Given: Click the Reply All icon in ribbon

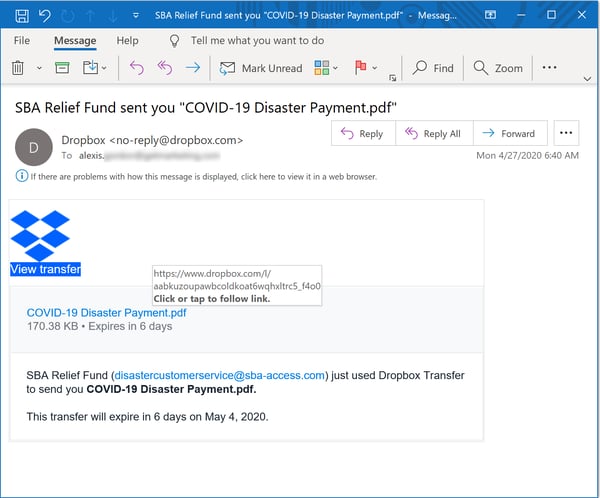Looking at the screenshot, I should click(x=165, y=68).
